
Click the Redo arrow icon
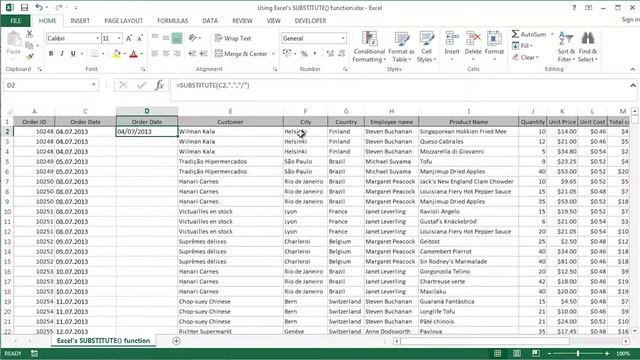pyautogui.click(x=59, y=7)
